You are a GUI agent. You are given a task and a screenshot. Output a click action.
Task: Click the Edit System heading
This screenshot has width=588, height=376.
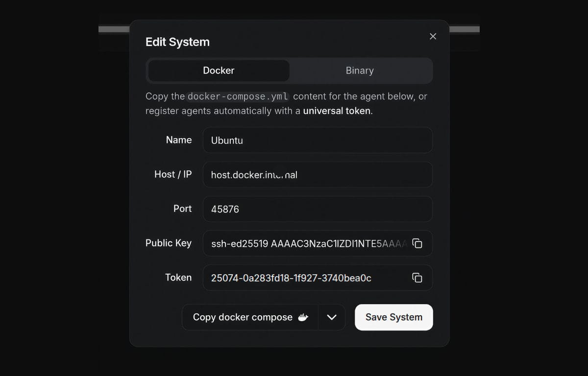point(177,42)
